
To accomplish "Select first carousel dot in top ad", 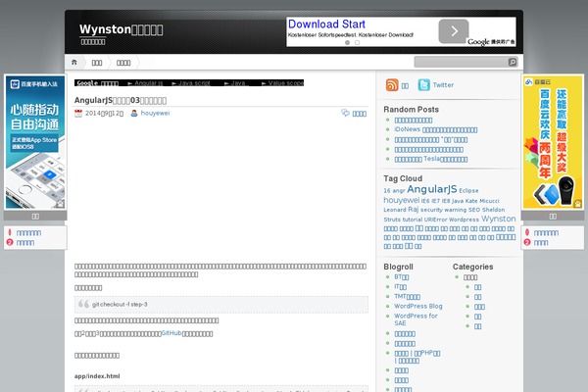I will pyautogui.click(x=347, y=42).
